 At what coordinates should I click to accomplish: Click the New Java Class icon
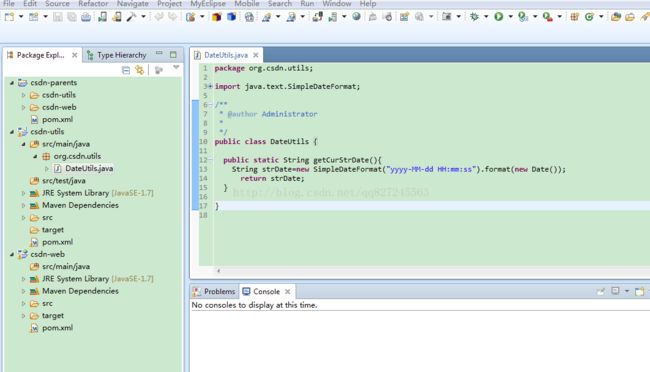[x=589, y=17]
